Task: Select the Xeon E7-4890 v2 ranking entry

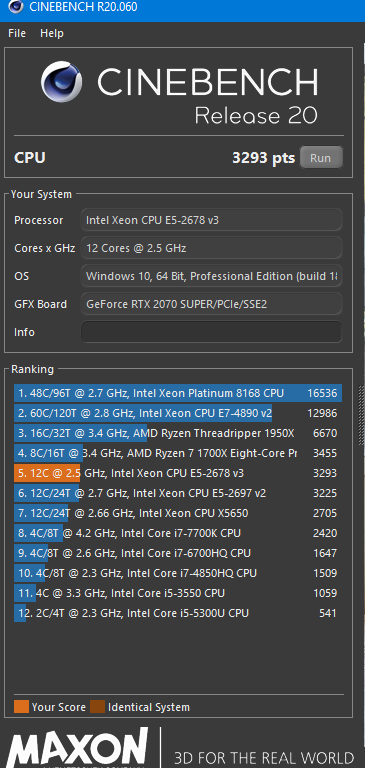Action: pyautogui.click(x=177, y=413)
